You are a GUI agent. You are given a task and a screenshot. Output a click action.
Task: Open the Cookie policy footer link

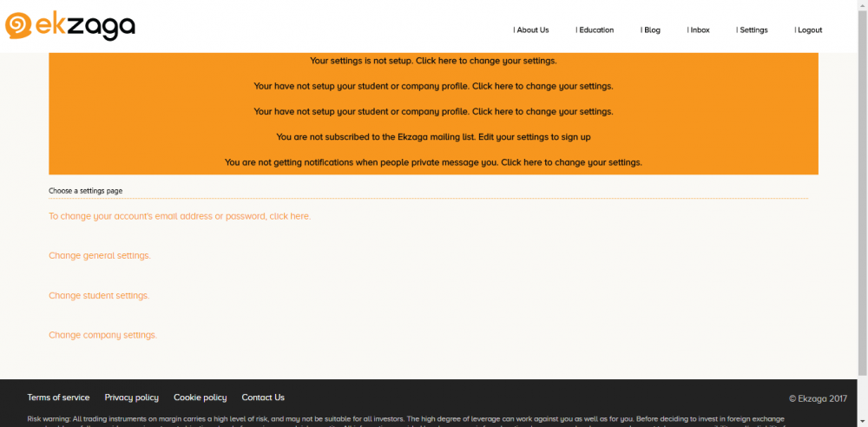pyautogui.click(x=200, y=397)
